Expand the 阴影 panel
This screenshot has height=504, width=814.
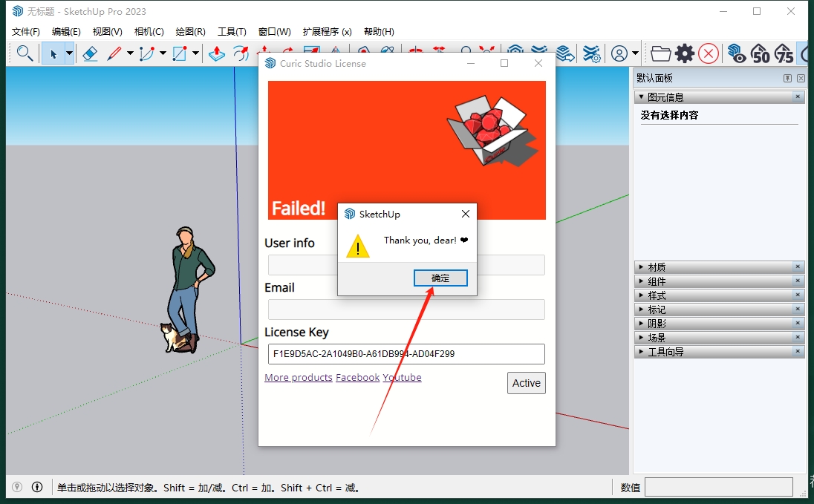pos(640,324)
